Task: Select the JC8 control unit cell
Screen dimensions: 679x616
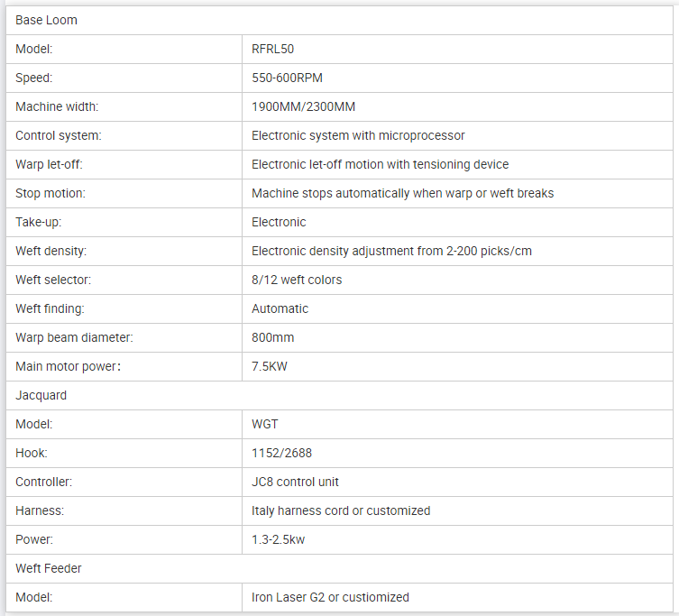Action: (457, 483)
